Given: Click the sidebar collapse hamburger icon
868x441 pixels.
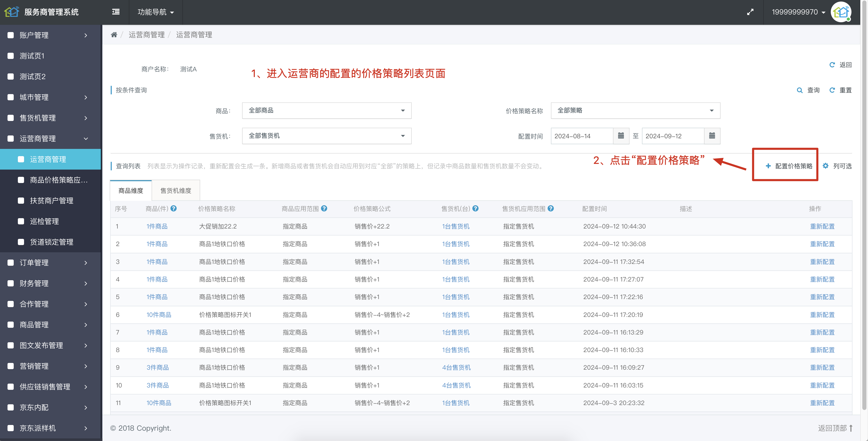Looking at the screenshot, I should [116, 12].
